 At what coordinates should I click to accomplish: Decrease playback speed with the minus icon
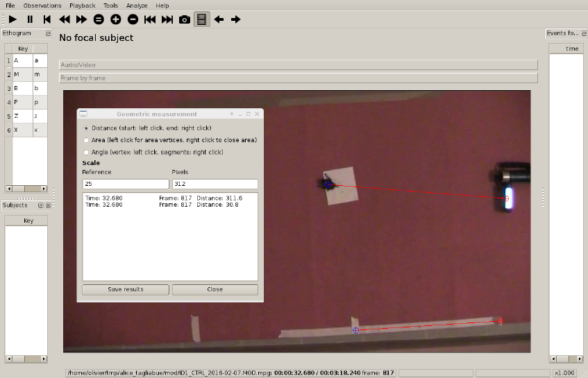(x=133, y=19)
